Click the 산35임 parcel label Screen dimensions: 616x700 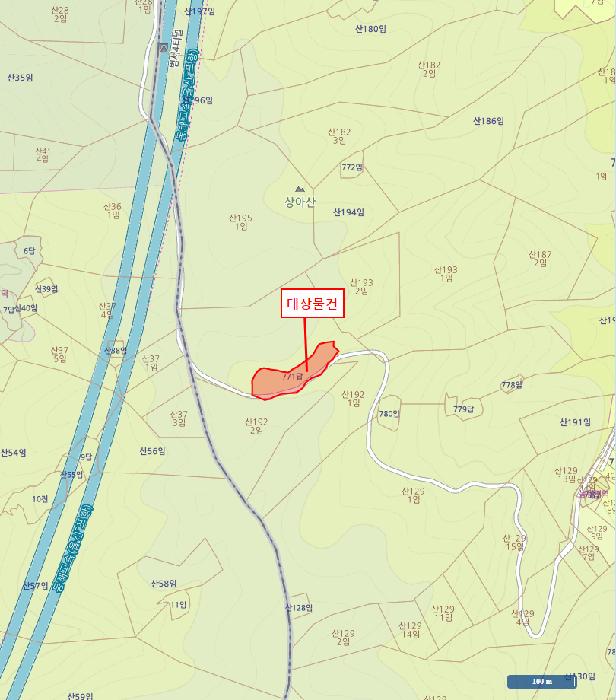[x=20, y=78]
